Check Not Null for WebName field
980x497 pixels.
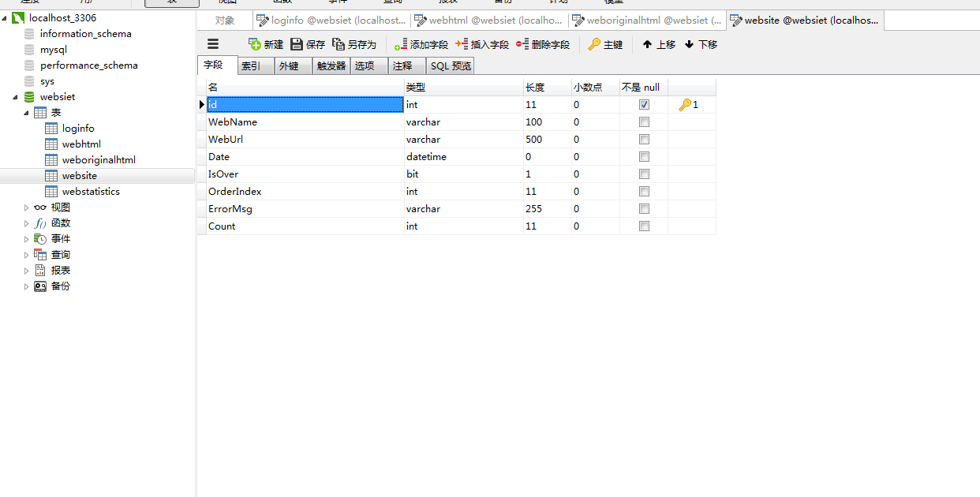(x=644, y=121)
